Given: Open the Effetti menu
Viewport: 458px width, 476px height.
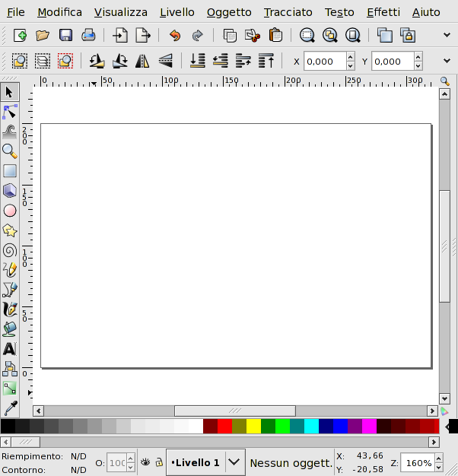Looking at the screenshot, I should click(x=383, y=12).
